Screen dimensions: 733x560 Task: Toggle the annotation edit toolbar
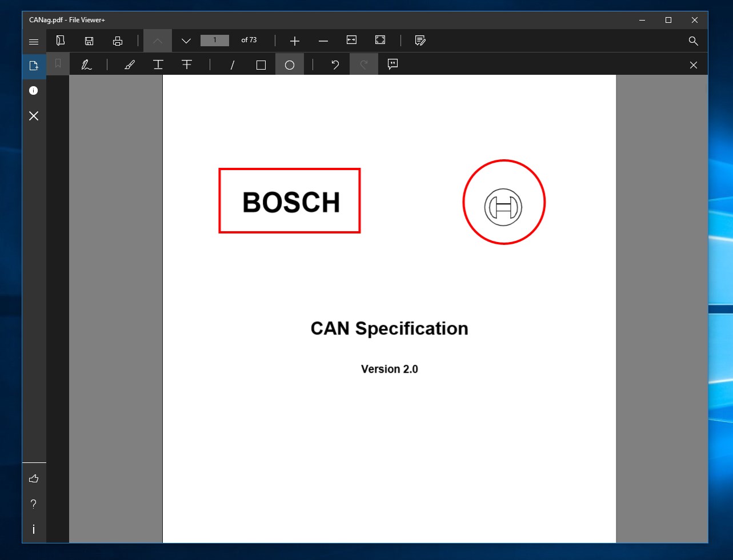[420, 41]
